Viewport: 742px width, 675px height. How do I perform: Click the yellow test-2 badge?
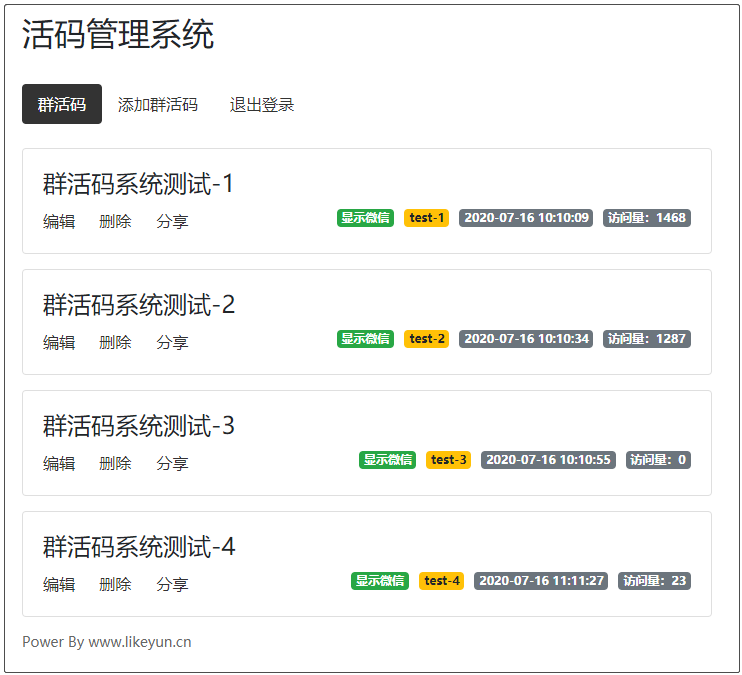(x=427, y=339)
